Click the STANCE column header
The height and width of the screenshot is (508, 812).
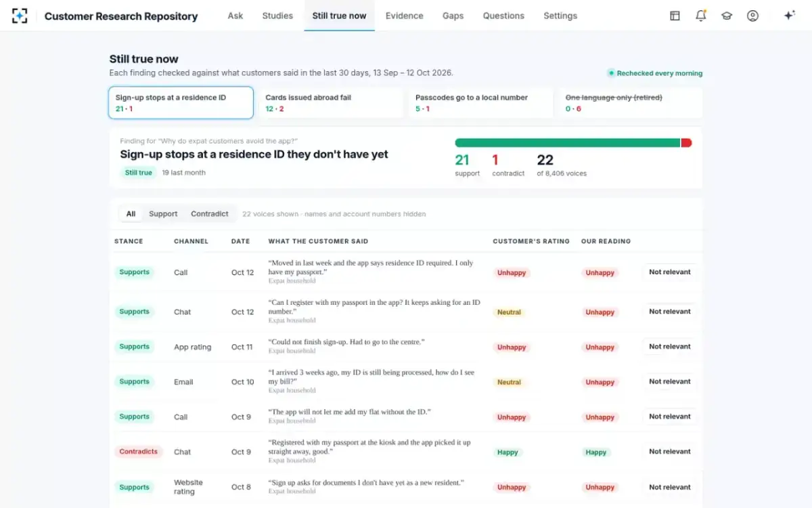(129, 241)
